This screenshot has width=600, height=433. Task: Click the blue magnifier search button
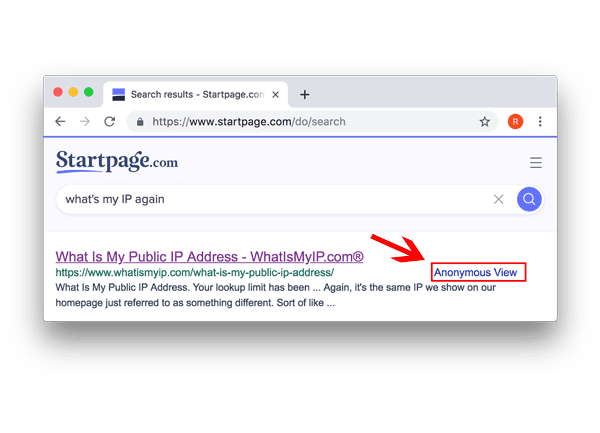point(529,199)
